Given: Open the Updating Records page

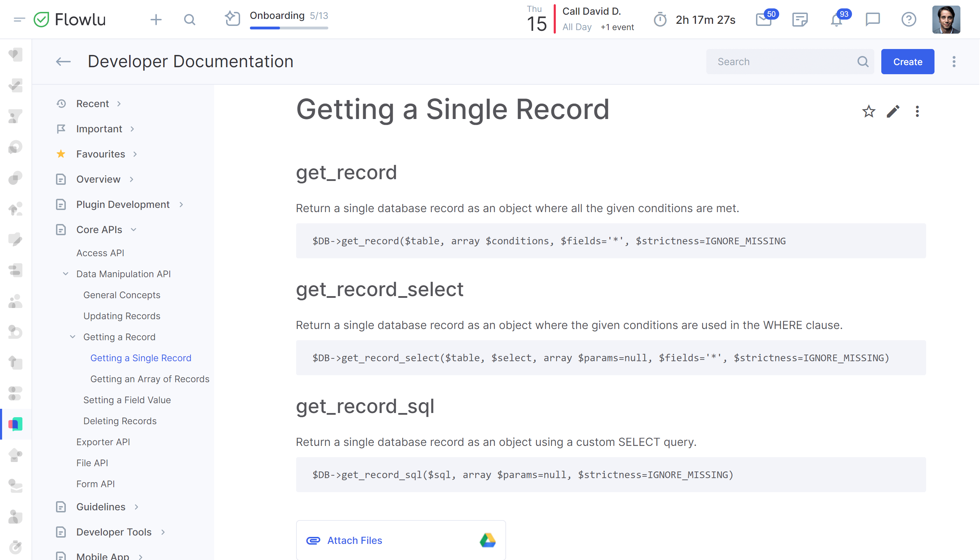Looking at the screenshot, I should coord(122,316).
